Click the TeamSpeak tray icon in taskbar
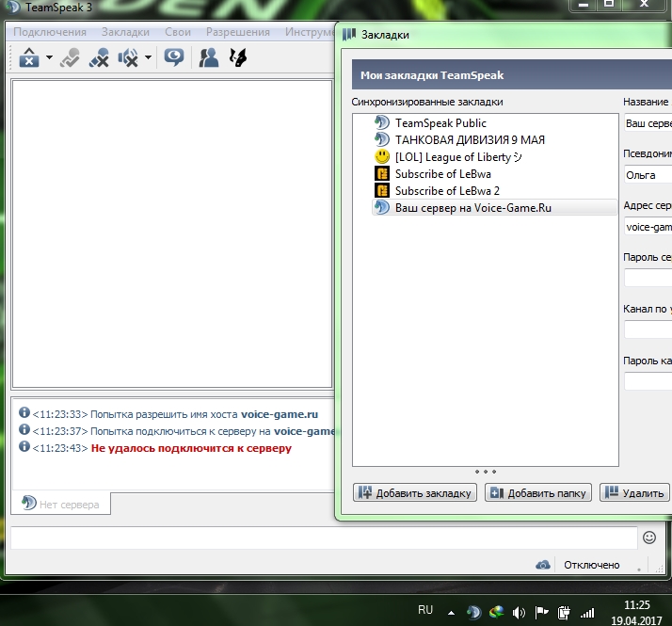Viewport: 672px width, 626px height. [x=473, y=612]
